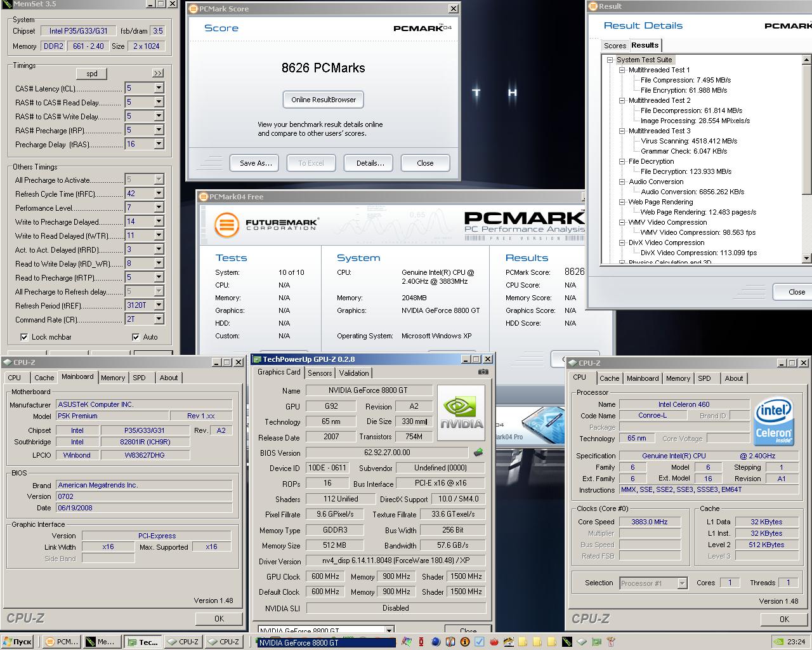812x650 pixels.
Task: Switch to Me... MemSet taskbar button
Action: [101, 642]
